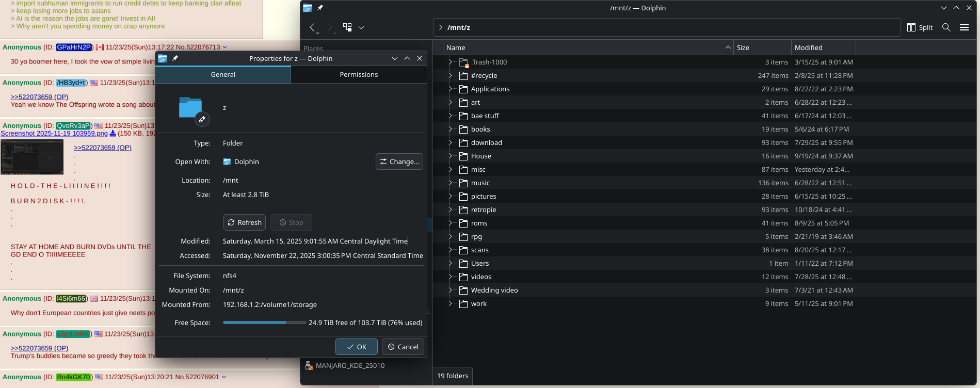Expand the Wedding video folder
980x388 pixels.
(x=451, y=290)
